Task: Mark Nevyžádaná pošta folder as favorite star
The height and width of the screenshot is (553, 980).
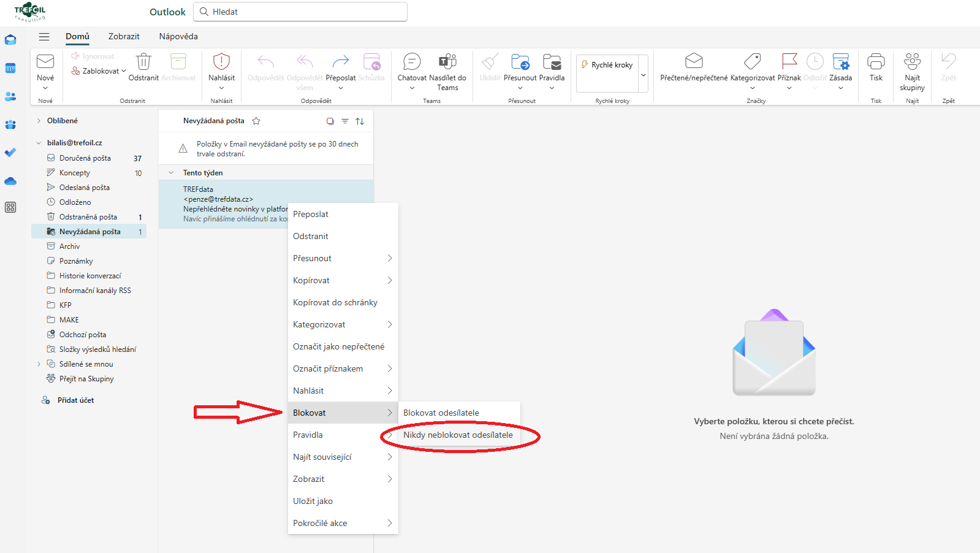Action: [256, 121]
